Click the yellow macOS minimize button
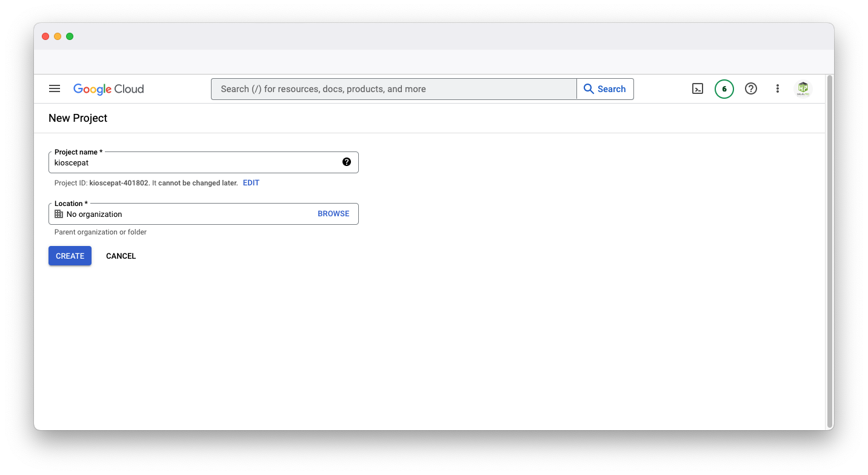The image size is (868, 475). point(58,36)
